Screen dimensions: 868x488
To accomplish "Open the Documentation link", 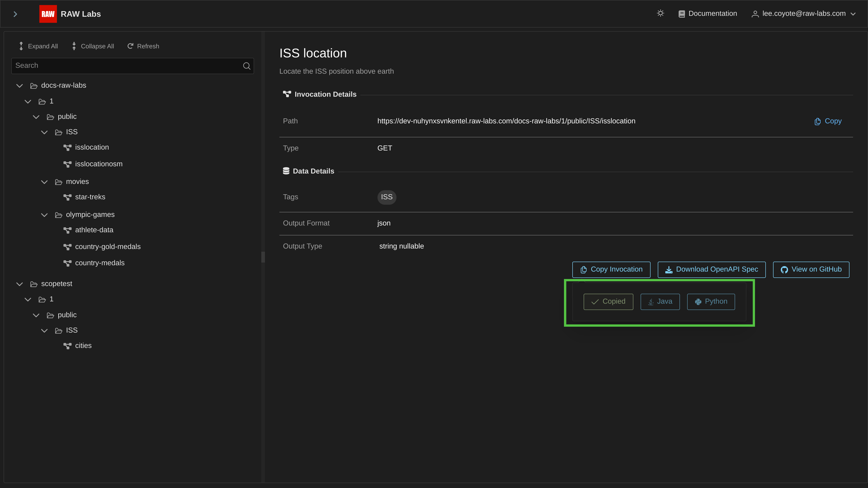I will 708,14.
